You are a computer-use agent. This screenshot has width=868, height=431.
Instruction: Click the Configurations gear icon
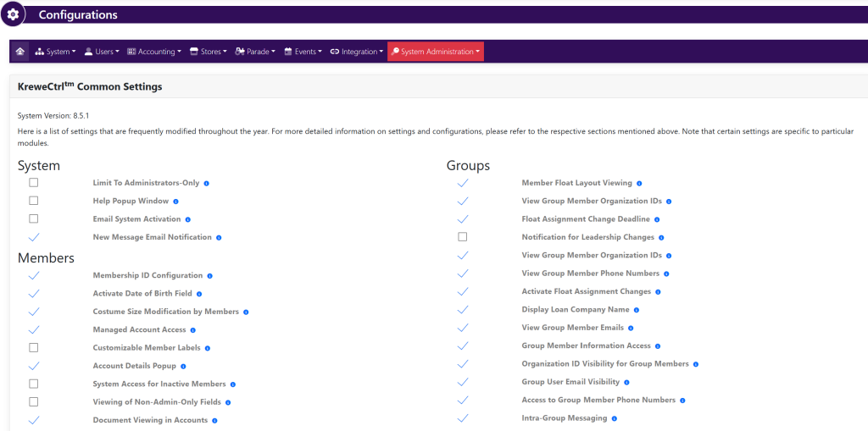coord(12,14)
